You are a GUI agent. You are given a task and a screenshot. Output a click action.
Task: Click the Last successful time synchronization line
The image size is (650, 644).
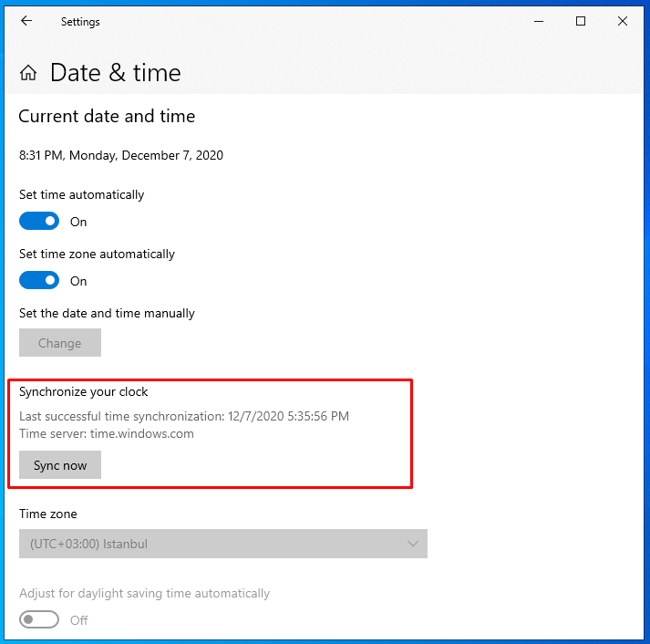coord(184,416)
